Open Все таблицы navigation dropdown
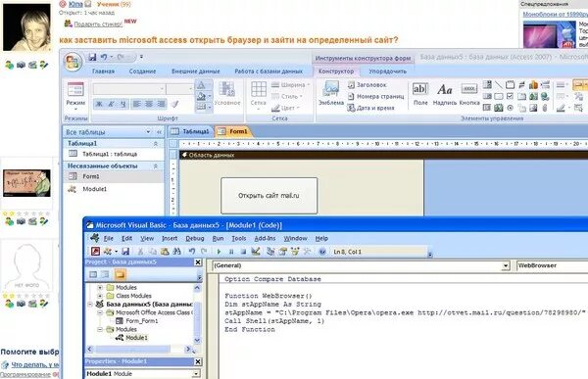This screenshot has width=588, height=379. (148, 132)
